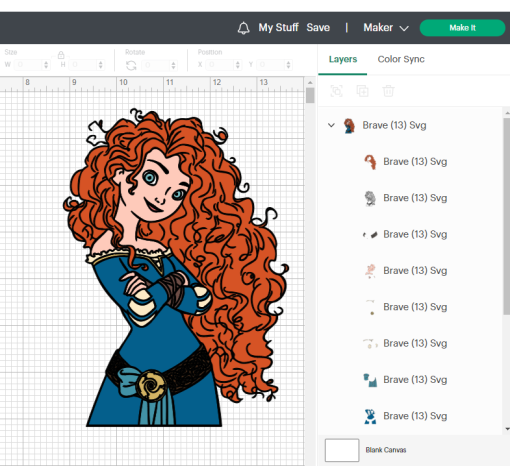Toggle the size lock icon
510x466 pixels.
61,55
